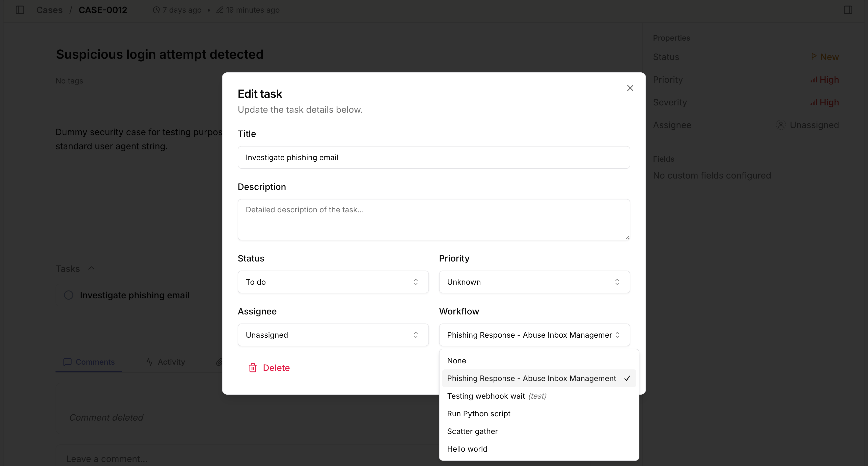Toggle the left sidebar panel icon
This screenshot has width=868, height=466.
(x=20, y=10)
